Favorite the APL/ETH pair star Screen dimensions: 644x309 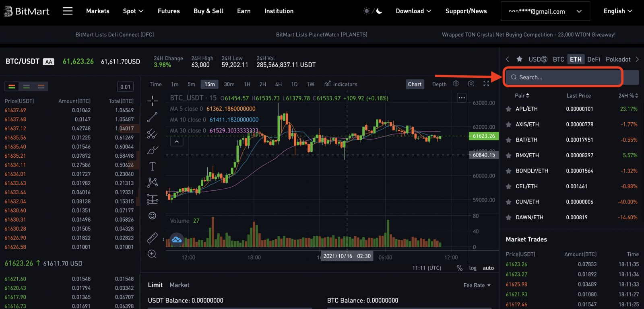pos(508,109)
